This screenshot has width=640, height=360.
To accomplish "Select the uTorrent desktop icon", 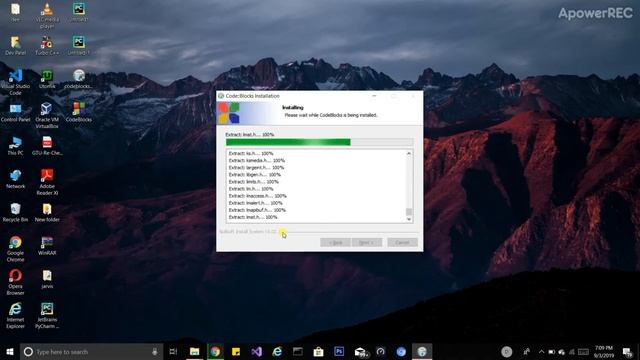I will 47,79.
